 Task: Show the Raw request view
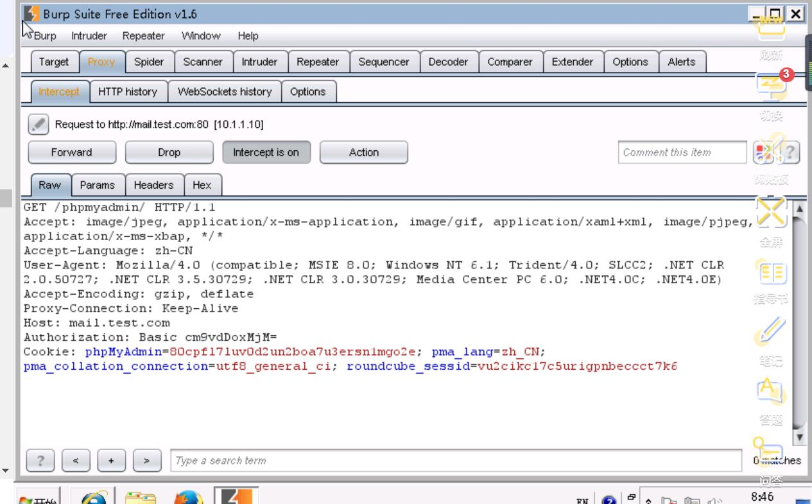50,185
